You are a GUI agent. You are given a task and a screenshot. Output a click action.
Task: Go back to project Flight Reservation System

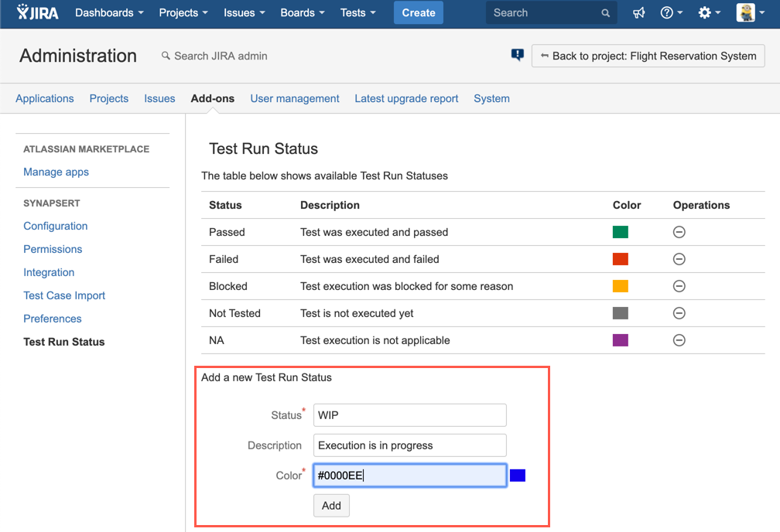point(648,56)
